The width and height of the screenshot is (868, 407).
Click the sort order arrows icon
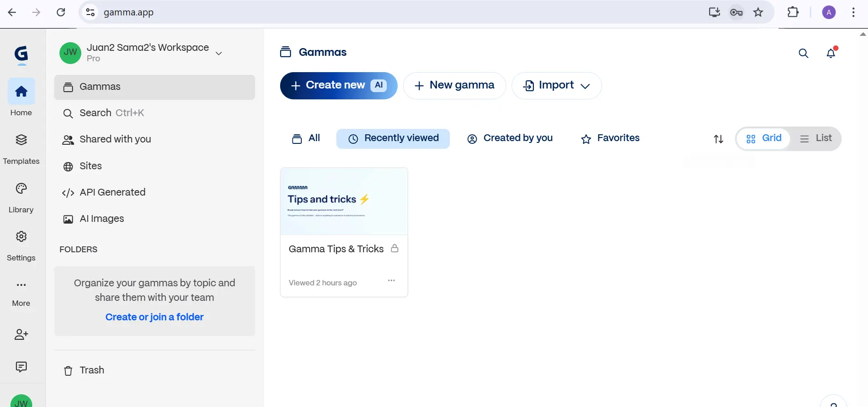point(718,139)
